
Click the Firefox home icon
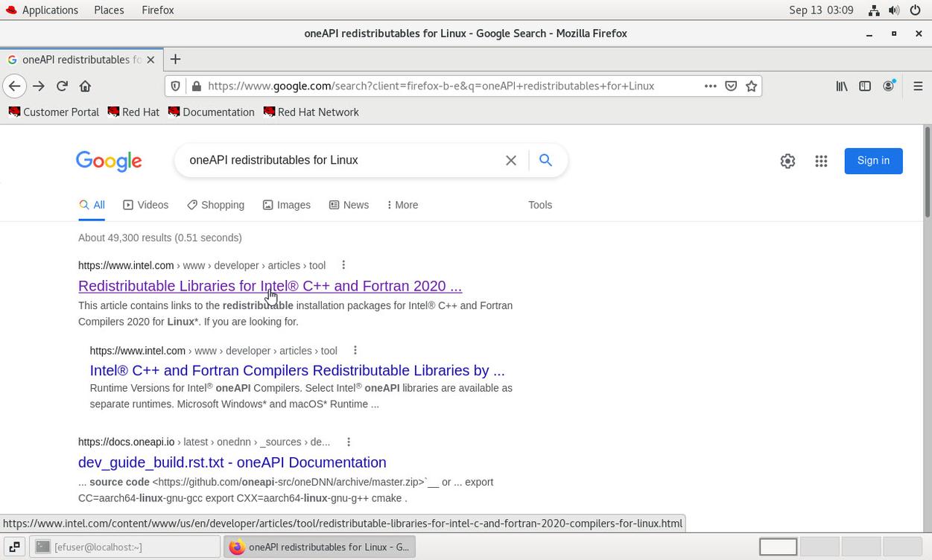[85, 86]
